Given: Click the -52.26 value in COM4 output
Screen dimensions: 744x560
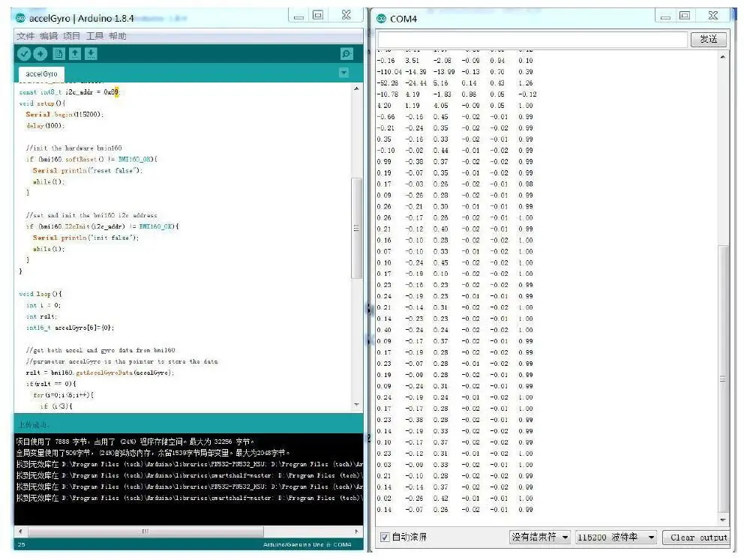Looking at the screenshot, I should tap(387, 83).
